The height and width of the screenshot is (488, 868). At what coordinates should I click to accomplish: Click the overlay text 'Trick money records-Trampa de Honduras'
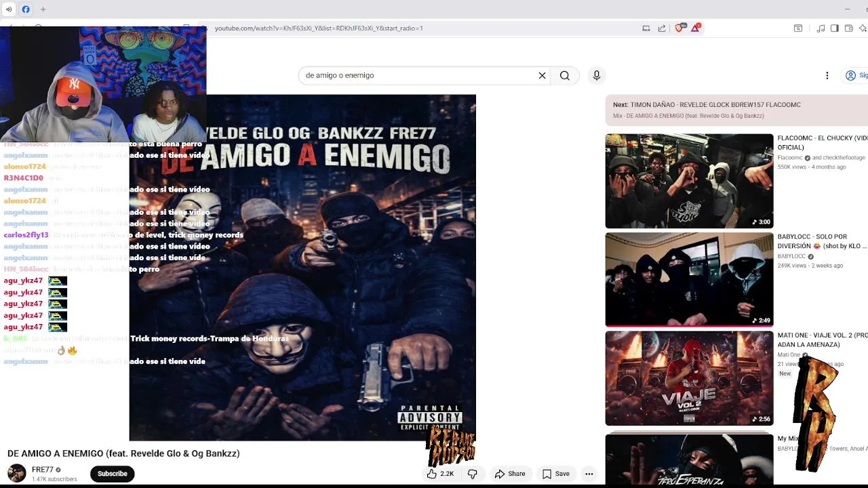coord(210,338)
